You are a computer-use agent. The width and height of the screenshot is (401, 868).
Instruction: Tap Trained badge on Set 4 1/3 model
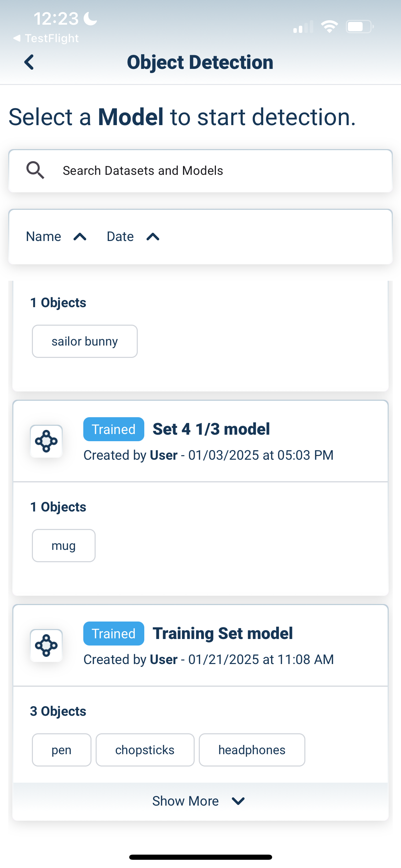tap(113, 429)
